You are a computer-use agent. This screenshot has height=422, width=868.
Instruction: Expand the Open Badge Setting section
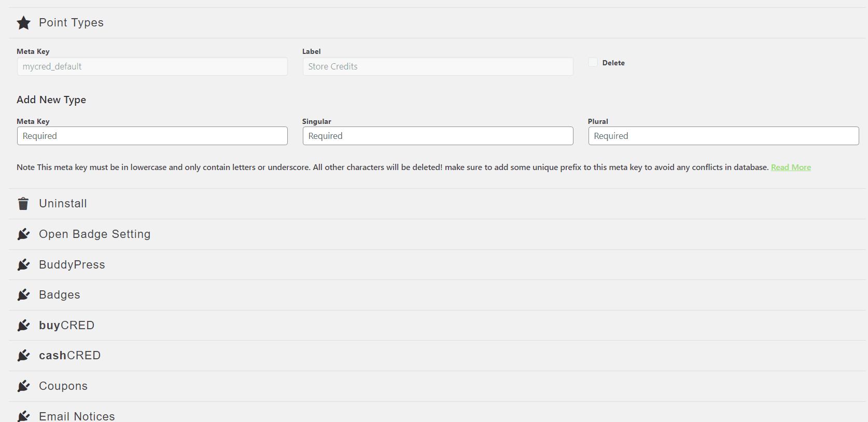click(x=94, y=234)
